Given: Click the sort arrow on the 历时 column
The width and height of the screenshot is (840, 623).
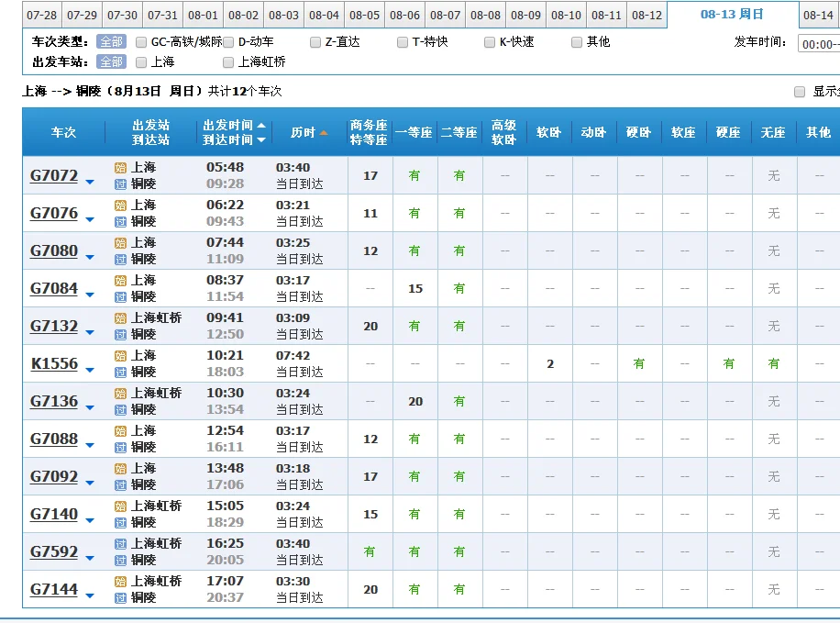Looking at the screenshot, I should point(324,132).
